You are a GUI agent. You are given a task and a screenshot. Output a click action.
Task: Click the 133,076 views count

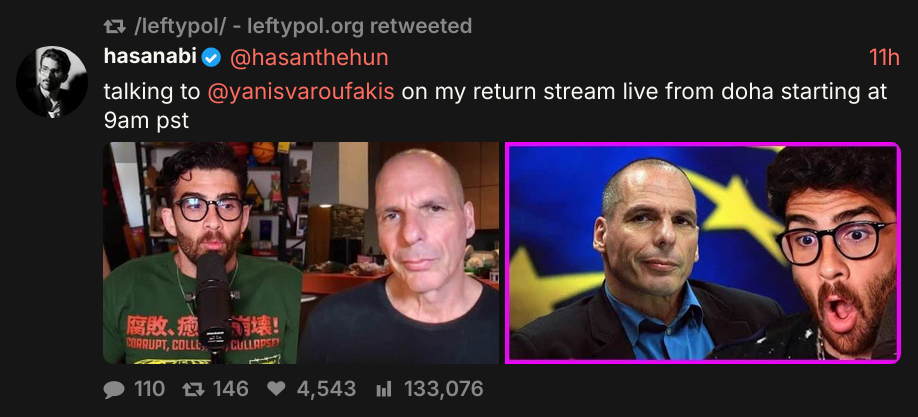coord(444,389)
